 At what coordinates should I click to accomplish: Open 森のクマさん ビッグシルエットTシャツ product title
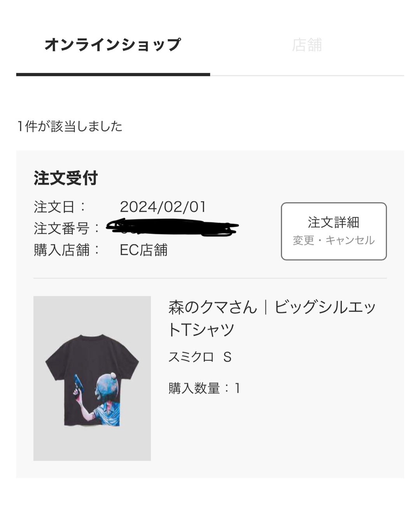point(272,318)
